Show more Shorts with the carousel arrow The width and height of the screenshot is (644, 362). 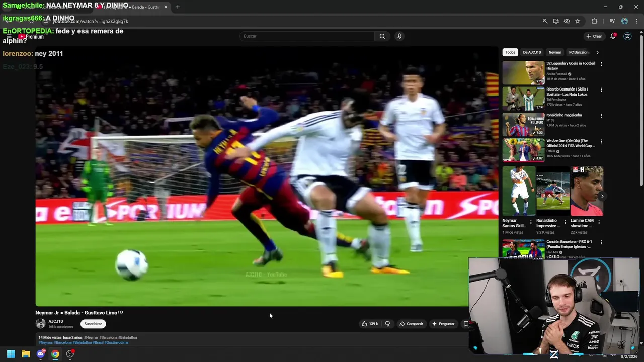coord(602,196)
